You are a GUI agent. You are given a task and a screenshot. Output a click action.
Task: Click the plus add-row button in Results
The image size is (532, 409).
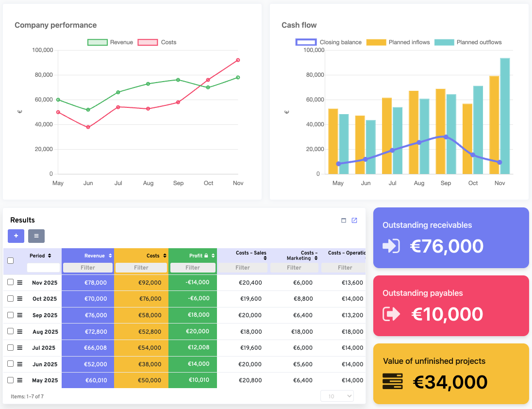point(16,236)
